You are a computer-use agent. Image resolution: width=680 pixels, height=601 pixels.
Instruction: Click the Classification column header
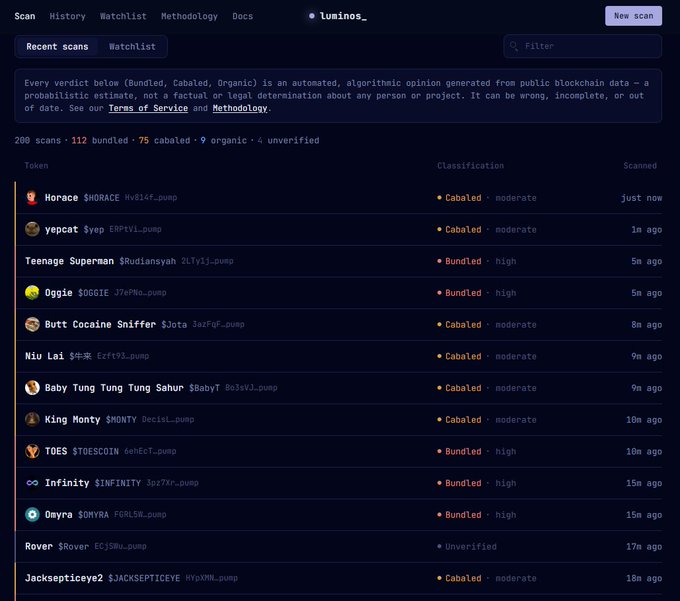471,166
